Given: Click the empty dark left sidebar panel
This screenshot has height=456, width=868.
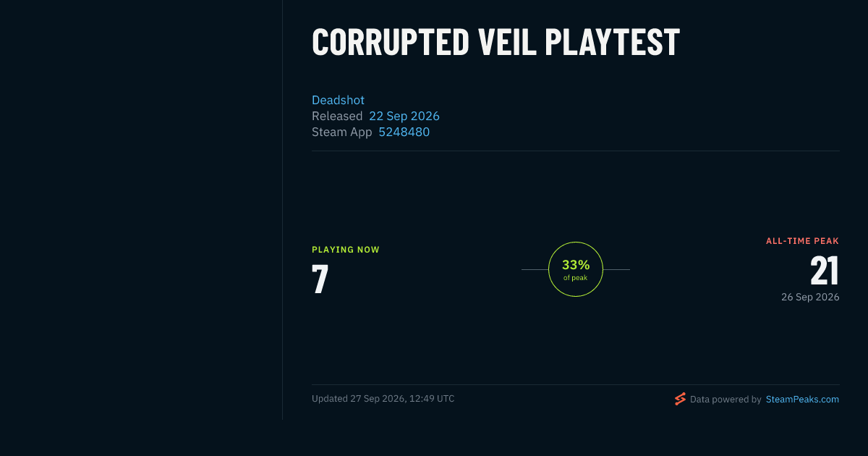Looking at the screenshot, I should (x=141, y=210).
